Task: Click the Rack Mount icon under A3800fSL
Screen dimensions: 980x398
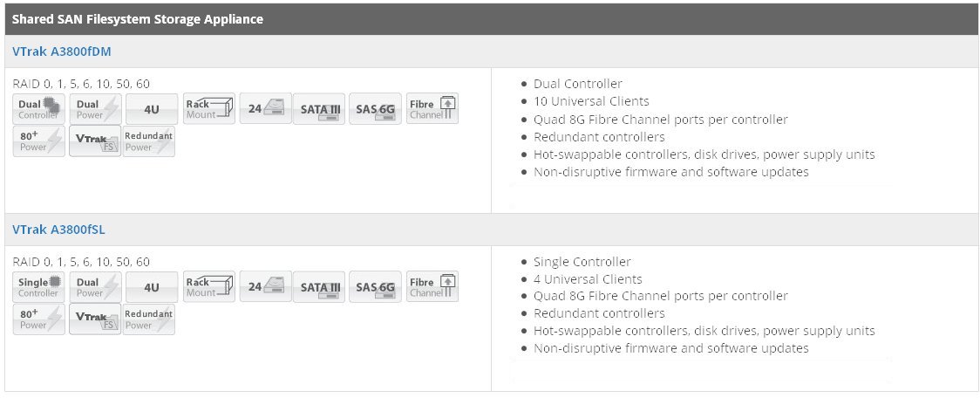Action: pyautogui.click(x=208, y=287)
